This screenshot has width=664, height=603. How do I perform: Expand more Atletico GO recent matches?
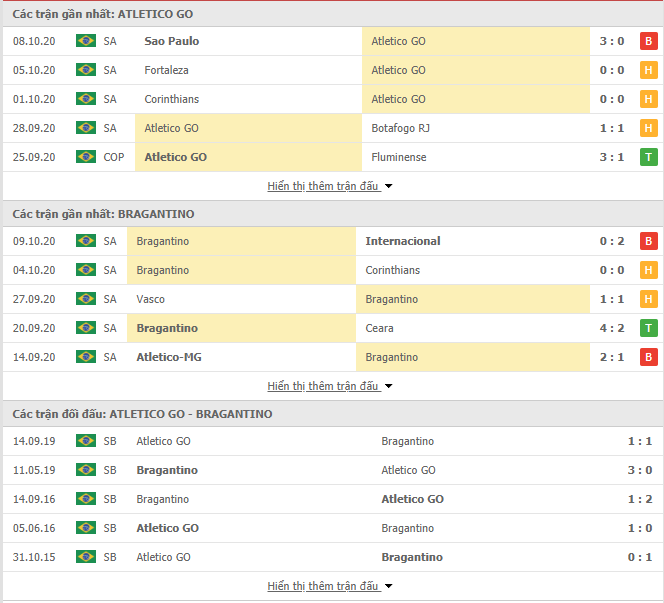(329, 186)
